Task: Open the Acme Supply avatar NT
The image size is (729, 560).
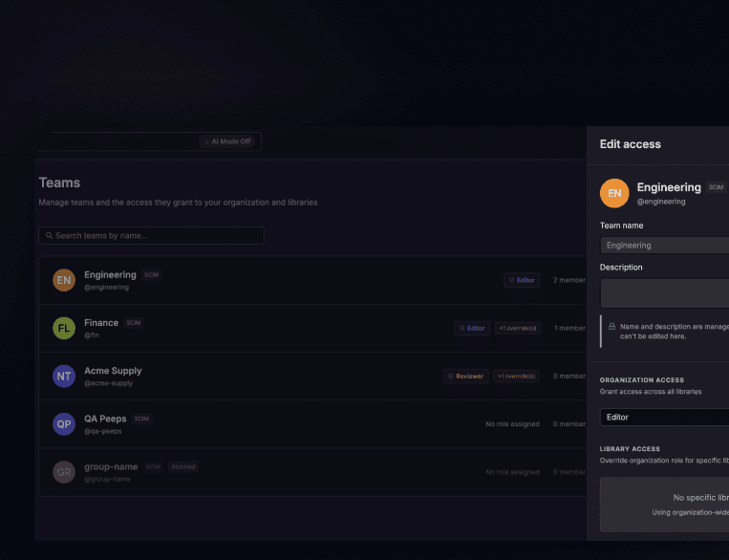Action: pyautogui.click(x=64, y=376)
